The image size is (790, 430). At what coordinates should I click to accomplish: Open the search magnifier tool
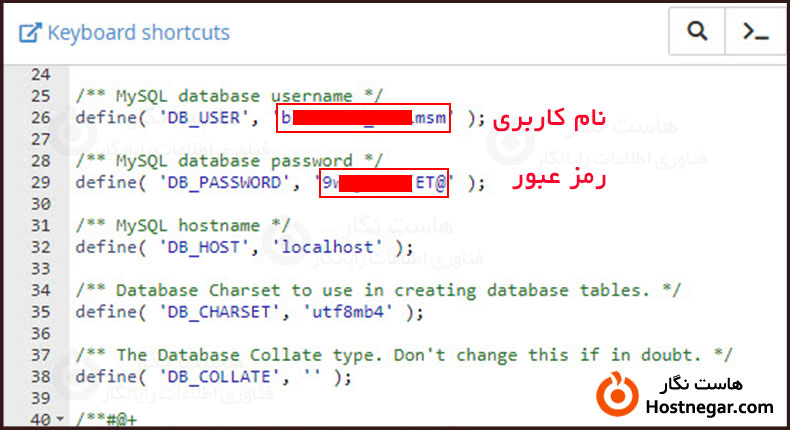click(696, 32)
